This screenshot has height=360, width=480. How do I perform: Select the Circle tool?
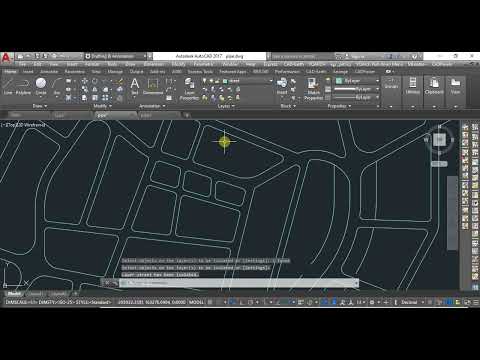[x=41, y=86]
